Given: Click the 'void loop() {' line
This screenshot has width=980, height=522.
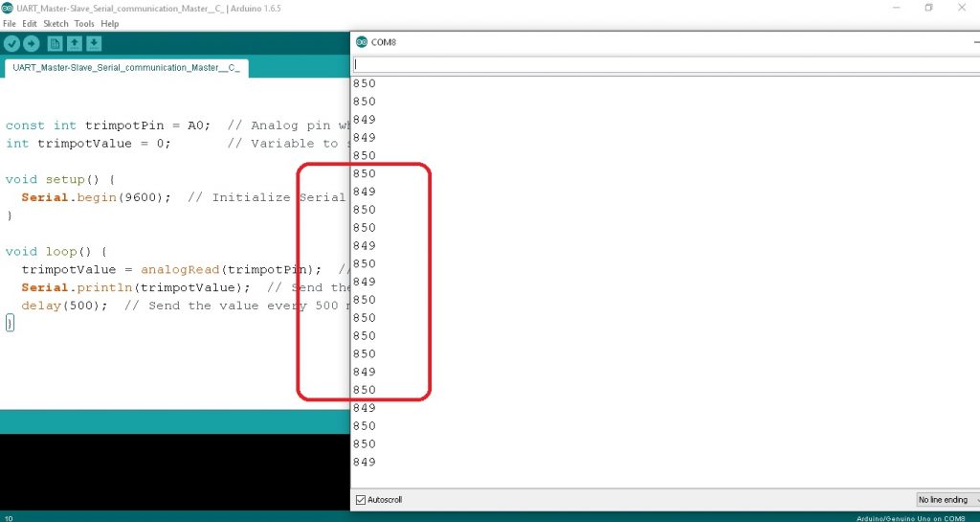Looking at the screenshot, I should point(56,252).
